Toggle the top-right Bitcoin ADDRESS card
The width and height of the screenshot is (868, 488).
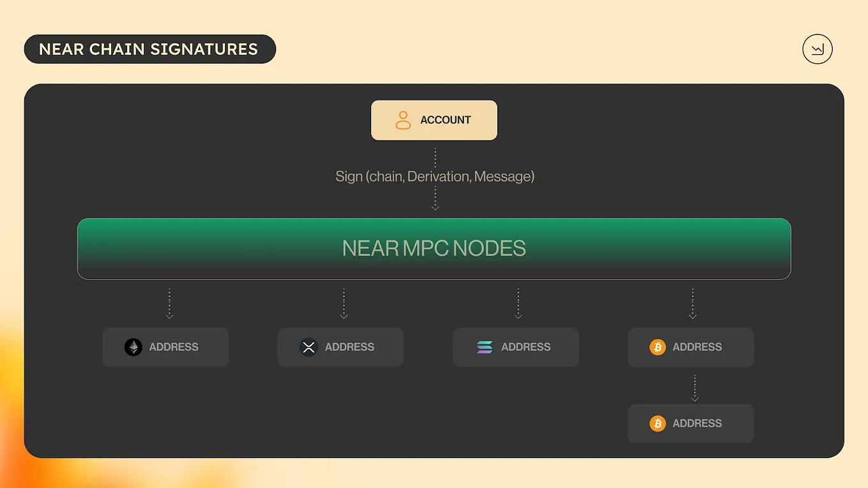click(691, 347)
